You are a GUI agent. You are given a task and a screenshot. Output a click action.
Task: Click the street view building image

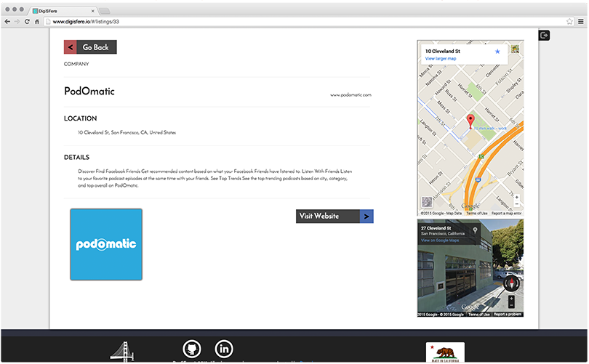click(x=470, y=268)
